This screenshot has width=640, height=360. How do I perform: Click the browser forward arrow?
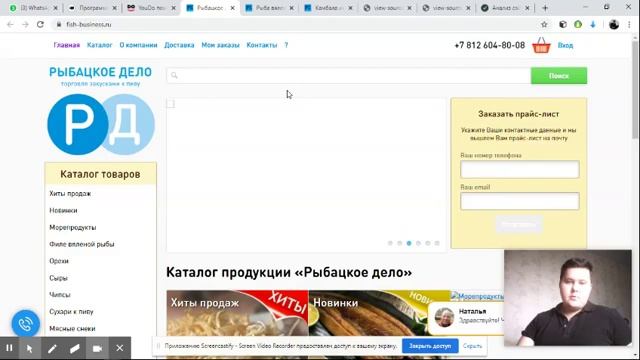pyautogui.click(x=25, y=24)
